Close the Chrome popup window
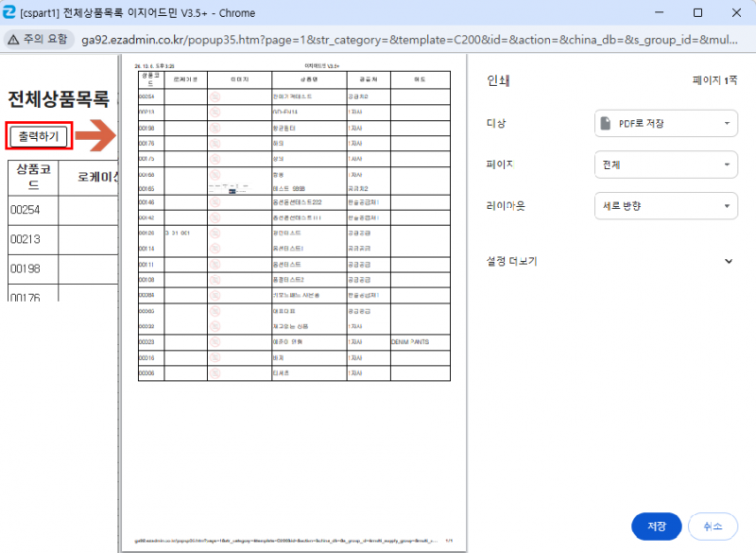The image size is (756, 553). (736, 12)
